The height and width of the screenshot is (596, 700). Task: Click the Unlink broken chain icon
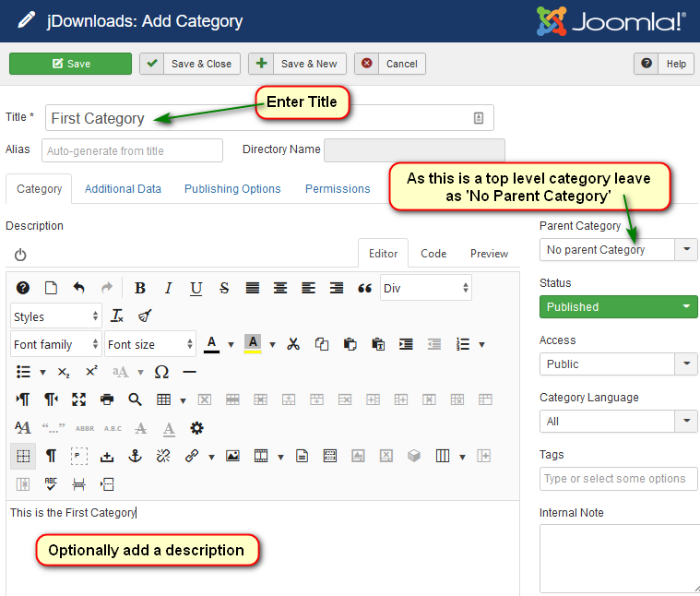(163, 456)
